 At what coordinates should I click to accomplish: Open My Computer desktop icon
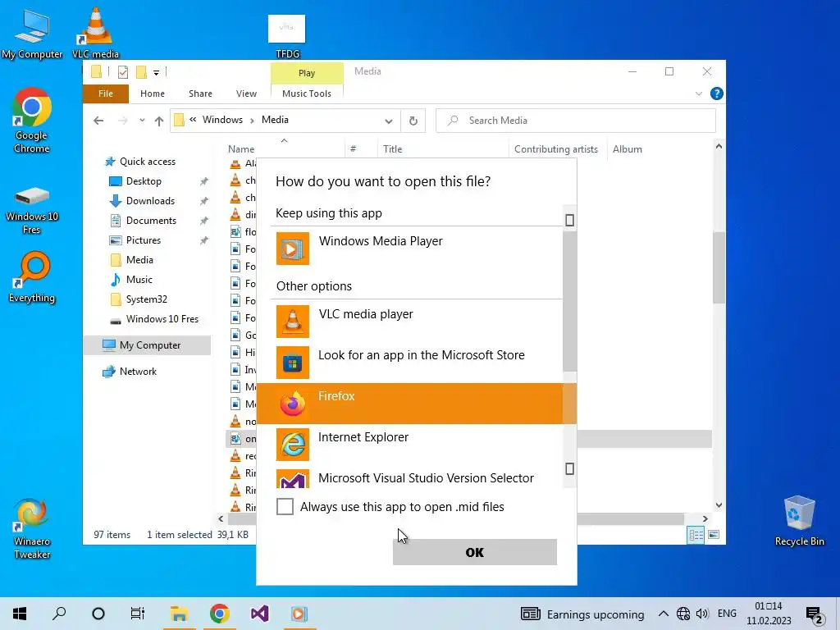pyautogui.click(x=32, y=33)
